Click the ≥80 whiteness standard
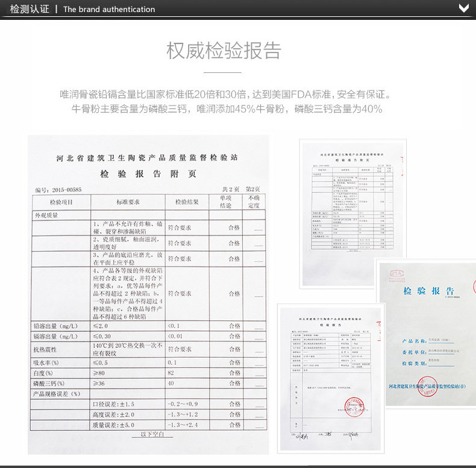This screenshot has width=476, height=468. [99, 373]
